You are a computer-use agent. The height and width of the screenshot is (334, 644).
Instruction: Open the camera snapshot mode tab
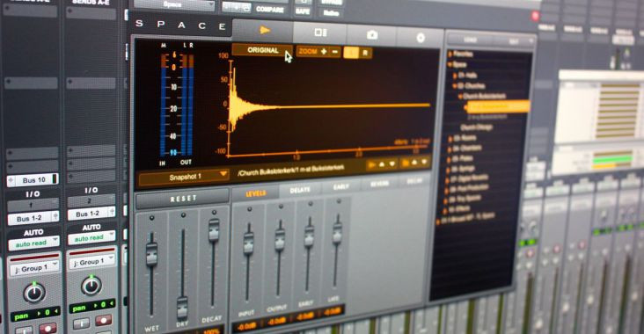click(x=372, y=35)
